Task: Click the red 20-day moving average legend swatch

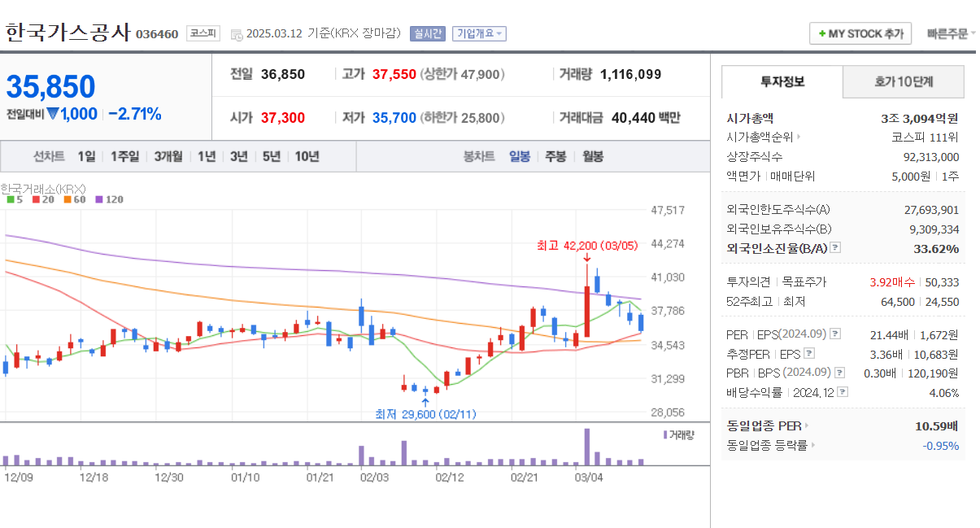Action: (35, 199)
